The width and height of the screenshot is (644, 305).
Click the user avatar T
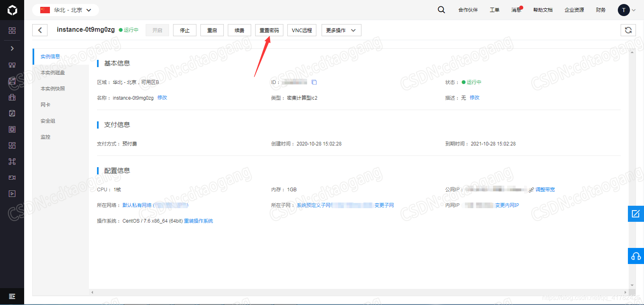623,10
